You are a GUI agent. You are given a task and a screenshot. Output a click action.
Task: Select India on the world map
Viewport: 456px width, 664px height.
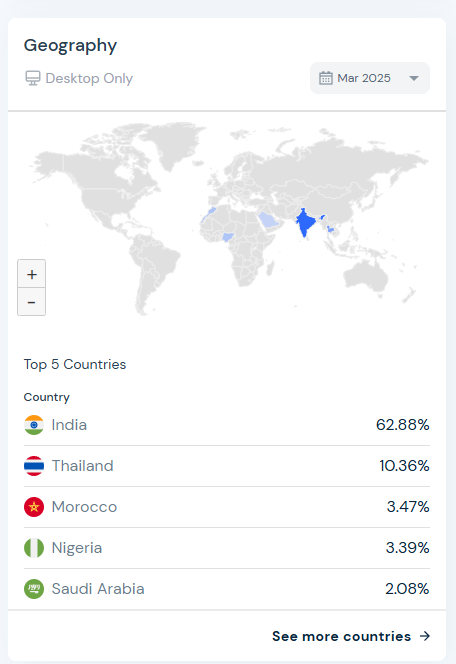(x=305, y=222)
